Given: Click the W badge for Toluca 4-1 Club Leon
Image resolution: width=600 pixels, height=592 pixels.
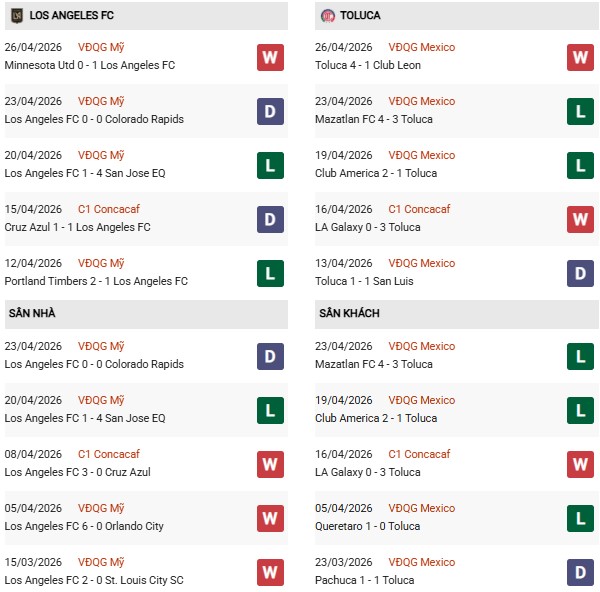Looking at the screenshot, I should 581,57.
